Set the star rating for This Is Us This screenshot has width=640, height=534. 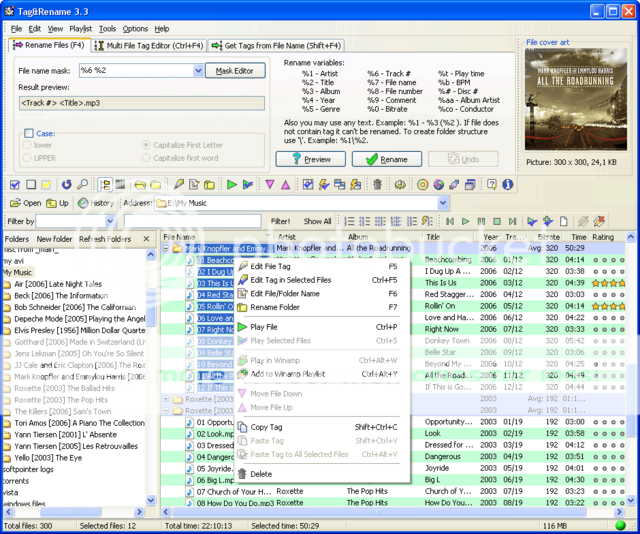[x=609, y=283]
